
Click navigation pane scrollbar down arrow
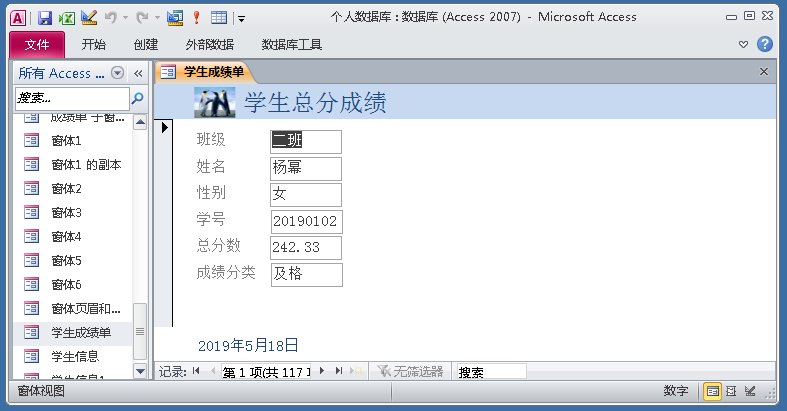coord(141,371)
